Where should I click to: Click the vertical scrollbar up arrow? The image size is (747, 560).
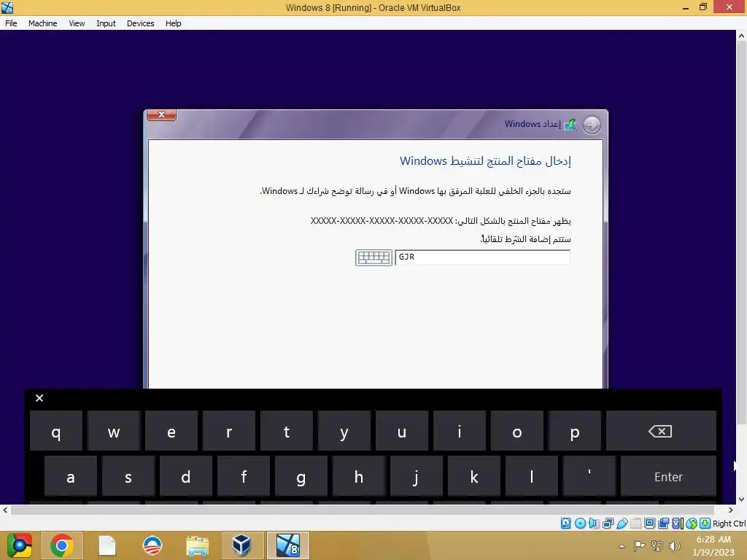[741, 36]
